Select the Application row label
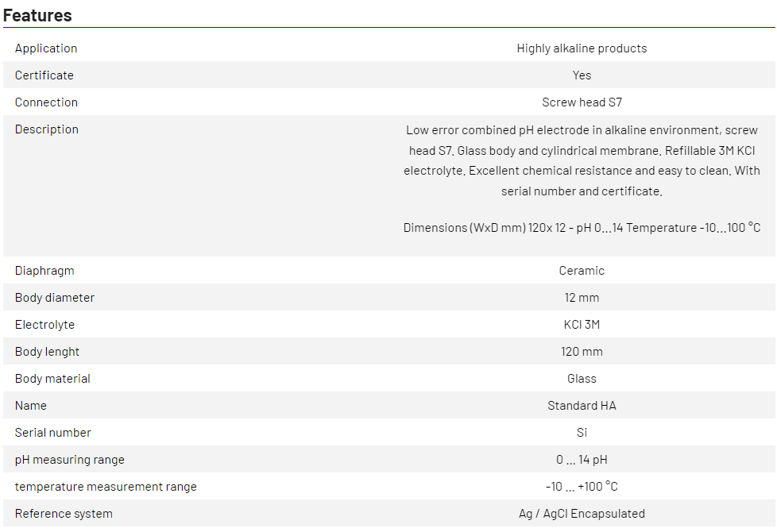 pyautogui.click(x=46, y=48)
